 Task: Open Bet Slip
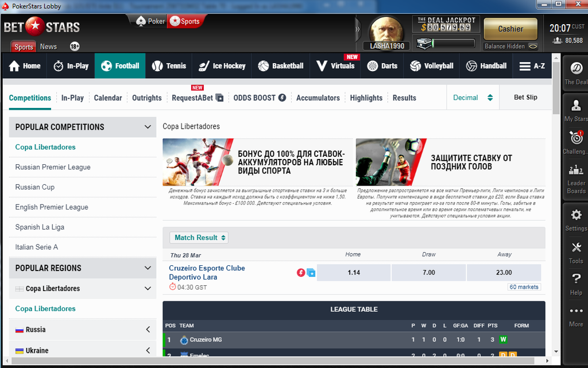[525, 98]
